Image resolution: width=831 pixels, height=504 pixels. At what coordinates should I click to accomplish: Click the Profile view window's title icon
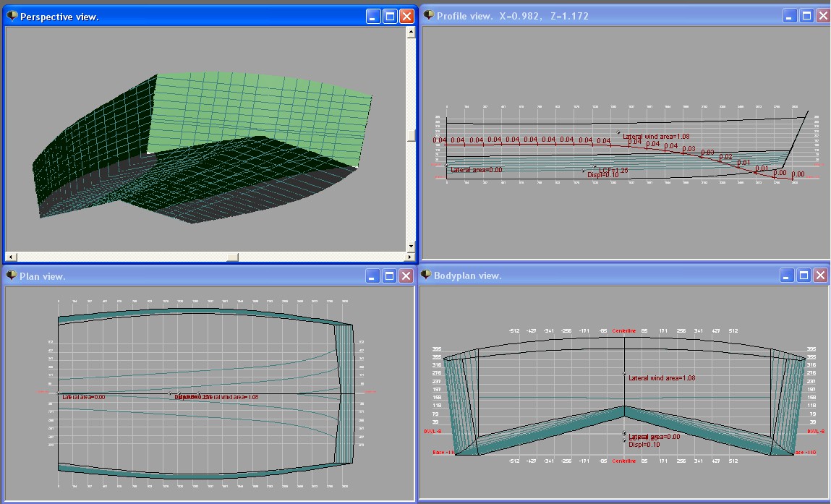click(429, 15)
